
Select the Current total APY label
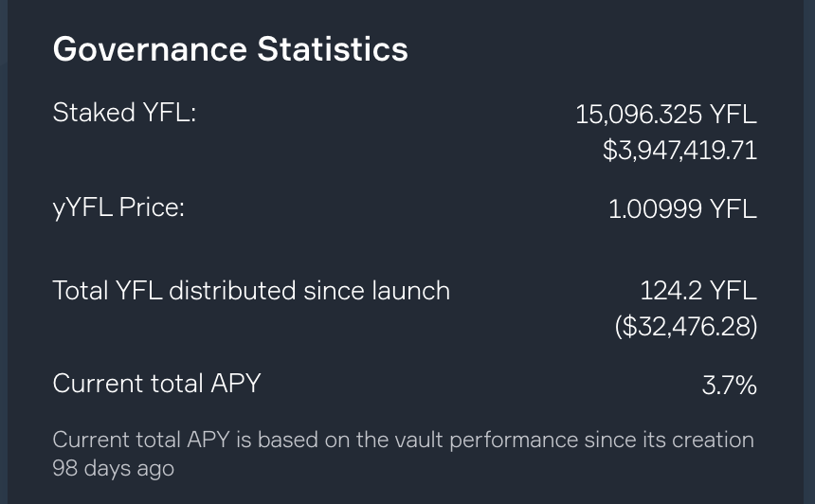(156, 384)
